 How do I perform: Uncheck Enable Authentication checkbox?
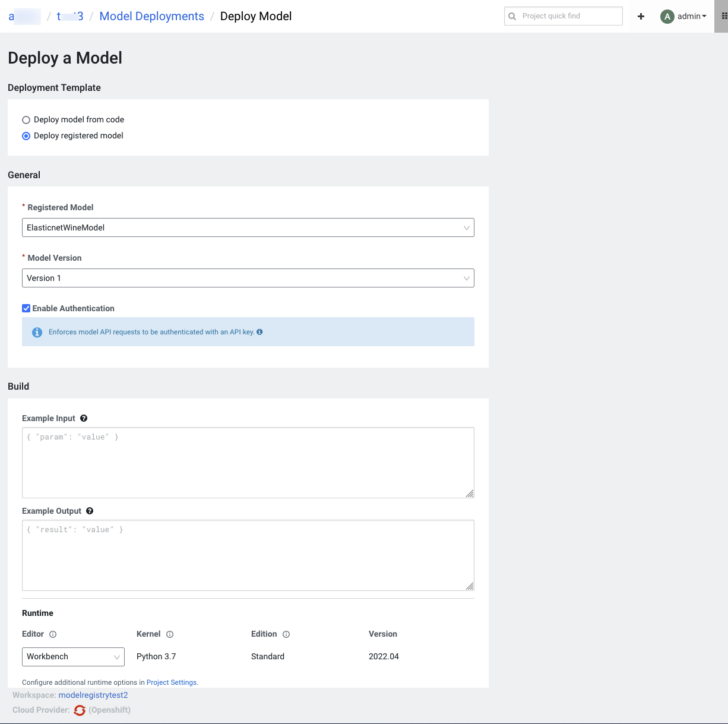(x=26, y=308)
